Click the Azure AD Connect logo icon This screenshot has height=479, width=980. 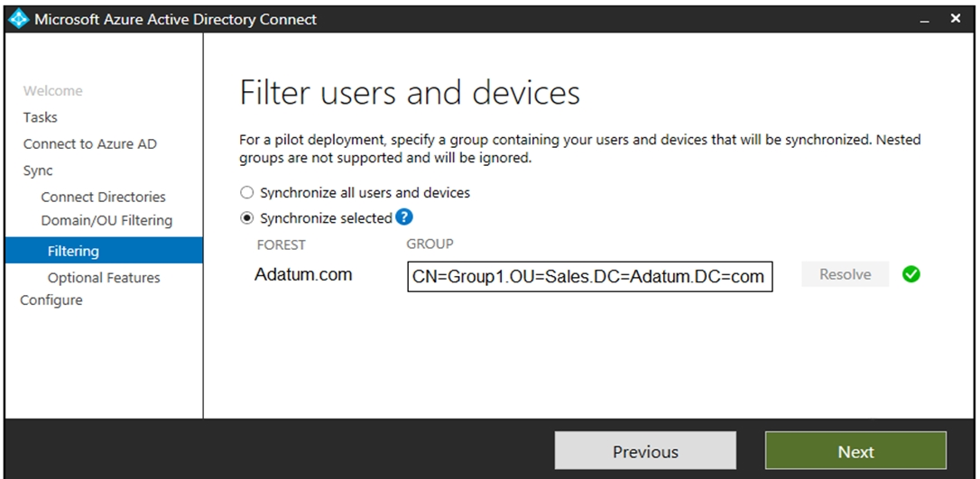click(19, 19)
